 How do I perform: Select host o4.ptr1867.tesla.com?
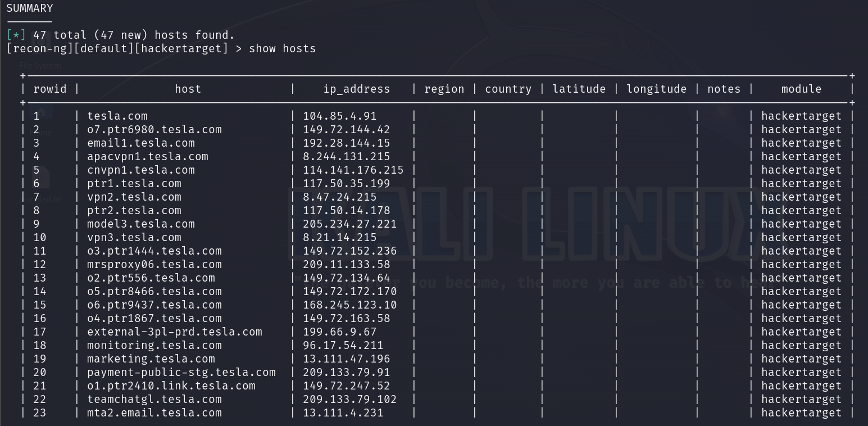tap(154, 318)
